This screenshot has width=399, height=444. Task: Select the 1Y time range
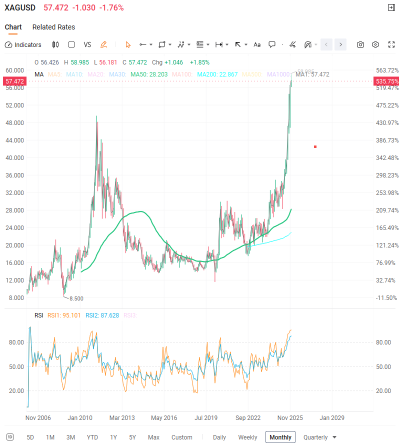pyautogui.click(x=114, y=437)
